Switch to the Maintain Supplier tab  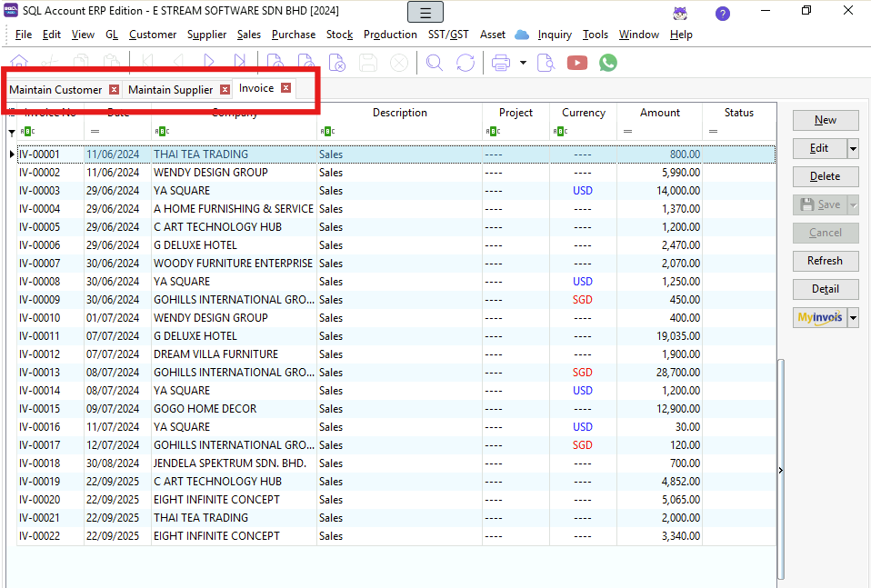pos(170,89)
